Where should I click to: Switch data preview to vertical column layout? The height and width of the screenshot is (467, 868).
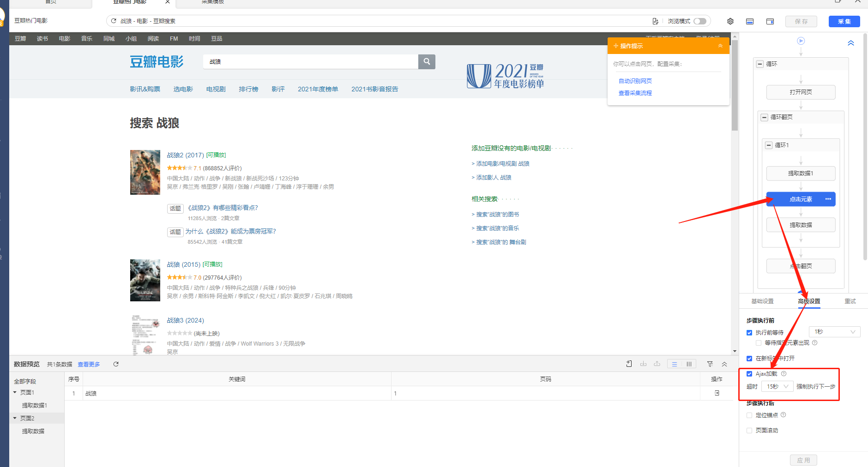tap(688, 364)
